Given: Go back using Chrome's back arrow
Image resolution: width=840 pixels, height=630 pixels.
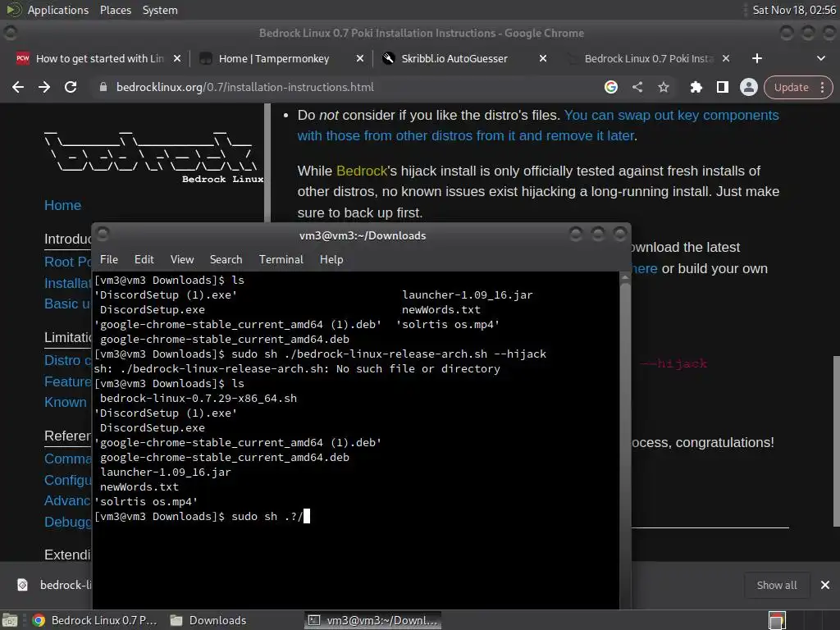Looking at the screenshot, I should coord(18,87).
